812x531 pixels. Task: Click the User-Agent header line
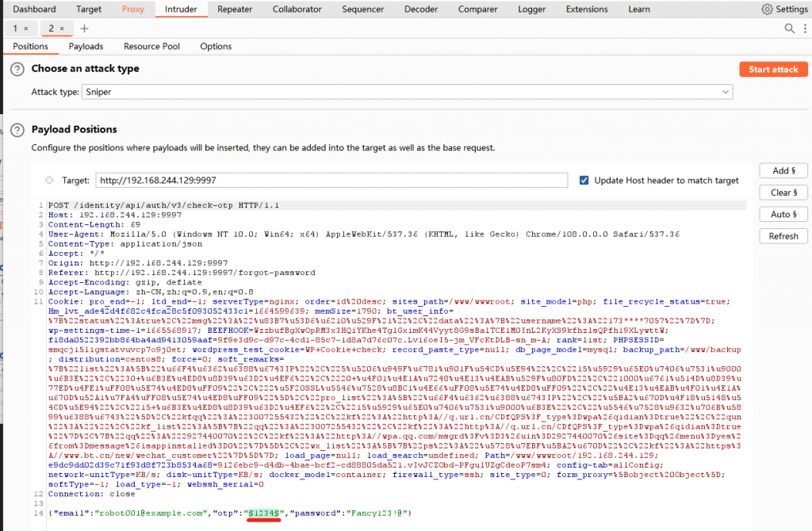click(x=363, y=235)
